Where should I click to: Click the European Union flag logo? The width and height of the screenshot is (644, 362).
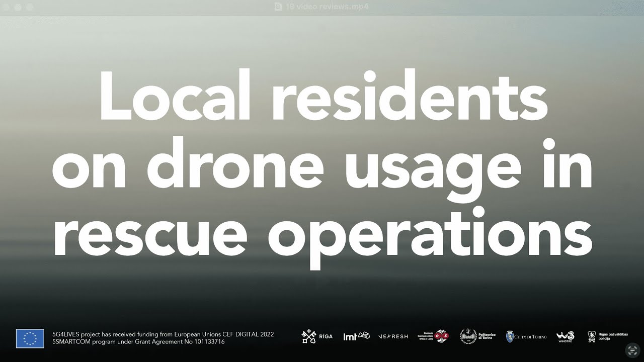point(30,338)
